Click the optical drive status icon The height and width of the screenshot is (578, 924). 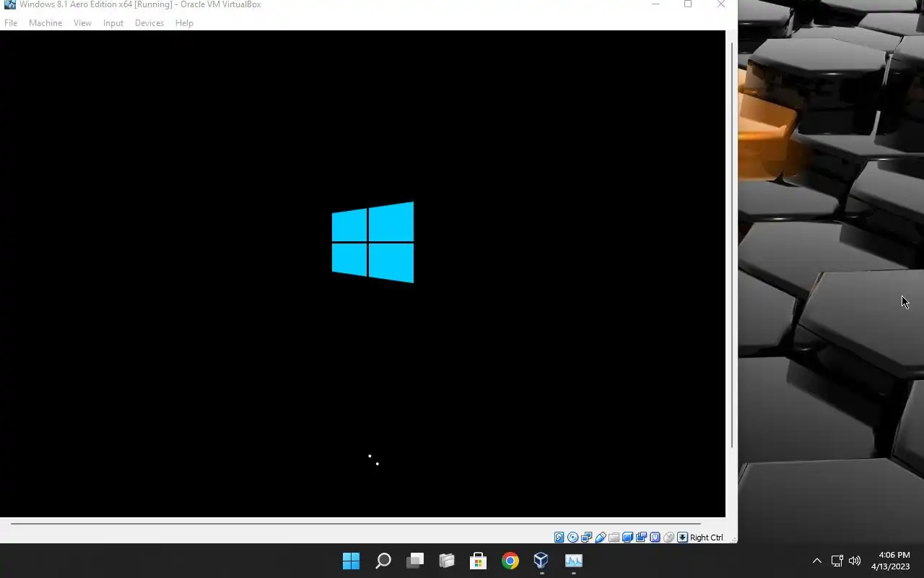pos(572,538)
